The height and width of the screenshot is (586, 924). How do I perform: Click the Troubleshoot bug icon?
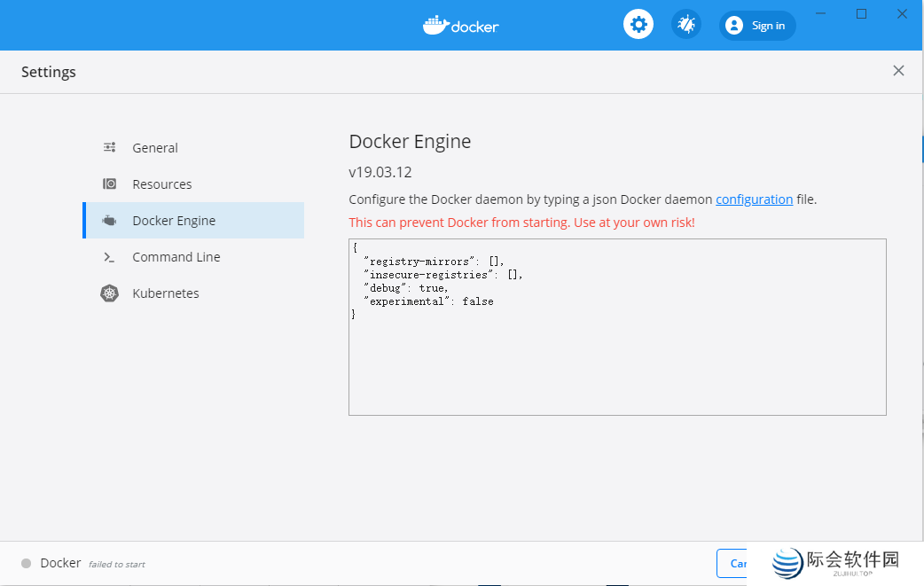(x=685, y=24)
